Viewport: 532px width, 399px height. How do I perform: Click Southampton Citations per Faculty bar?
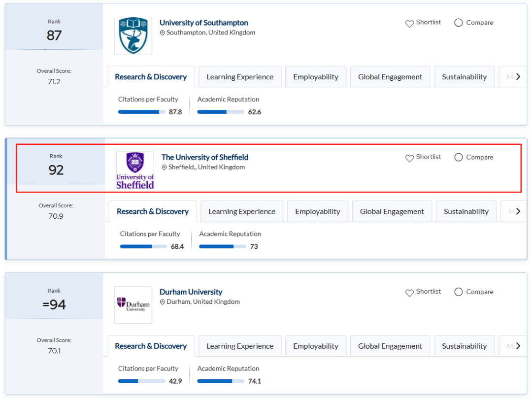coord(141,112)
